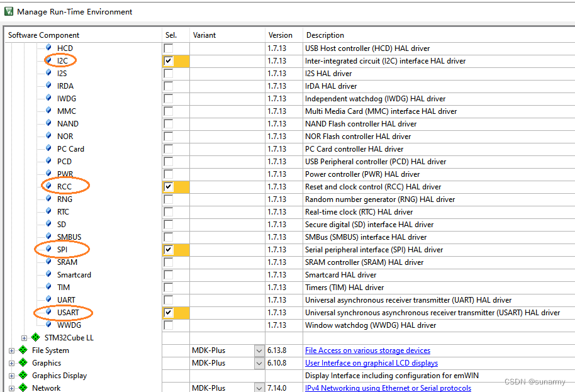Enable the UART driver checkbox
The image size is (575, 392).
(x=169, y=300)
